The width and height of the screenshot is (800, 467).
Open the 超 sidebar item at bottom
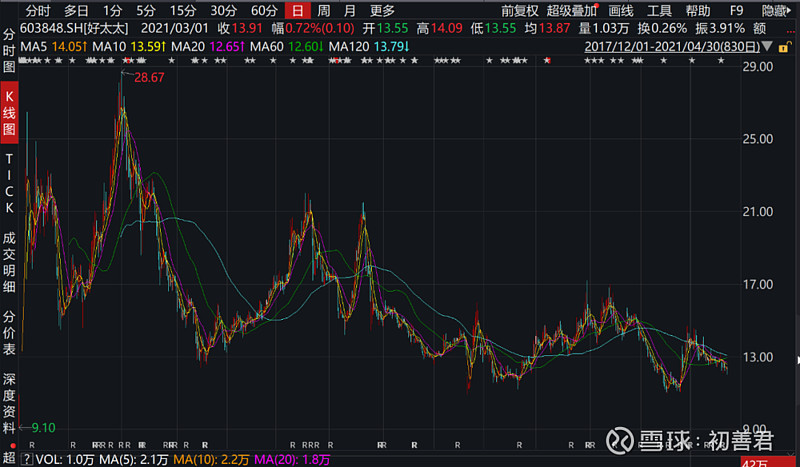tap(9, 458)
